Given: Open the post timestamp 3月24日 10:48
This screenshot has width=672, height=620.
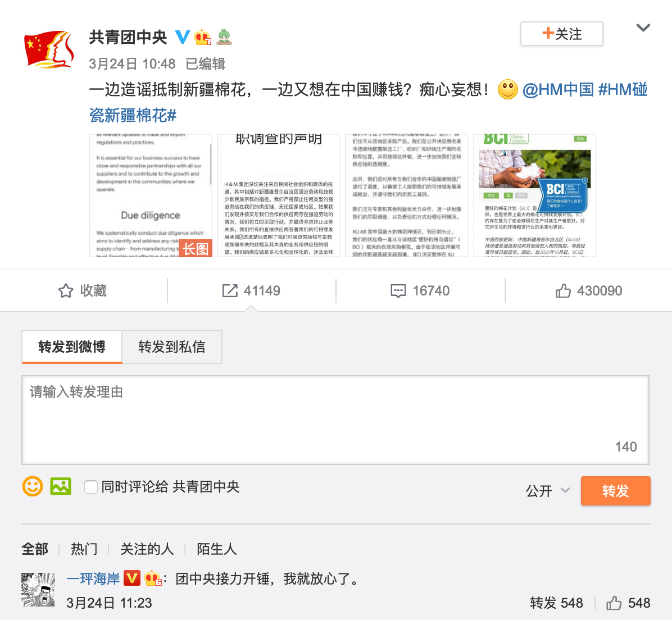Looking at the screenshot, I should pyautogui.click(x=132, y=64).
